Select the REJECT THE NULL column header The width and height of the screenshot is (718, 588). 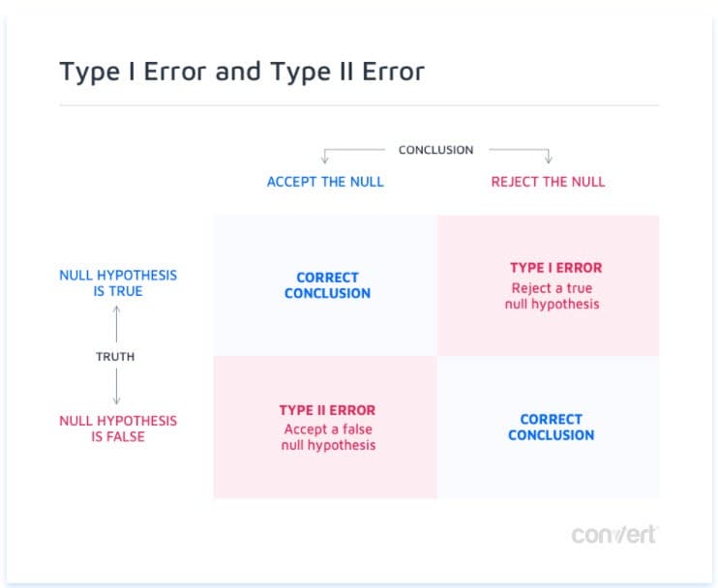[x=548, y=181]
